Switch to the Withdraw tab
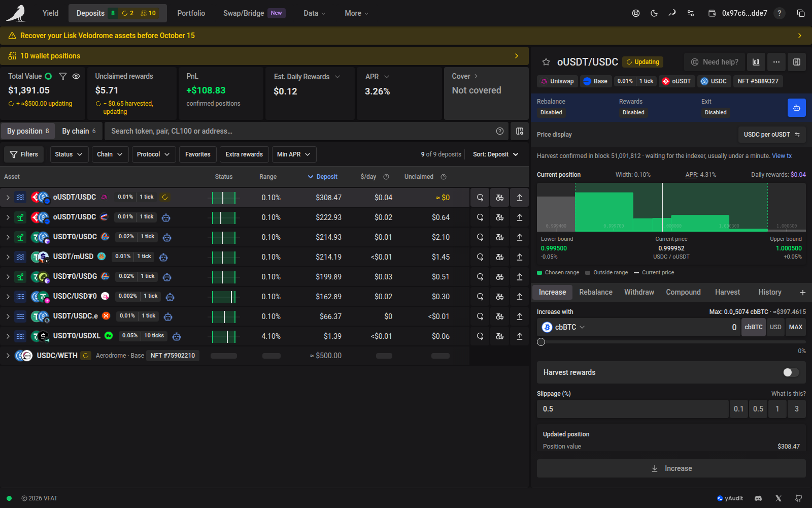 639,292
